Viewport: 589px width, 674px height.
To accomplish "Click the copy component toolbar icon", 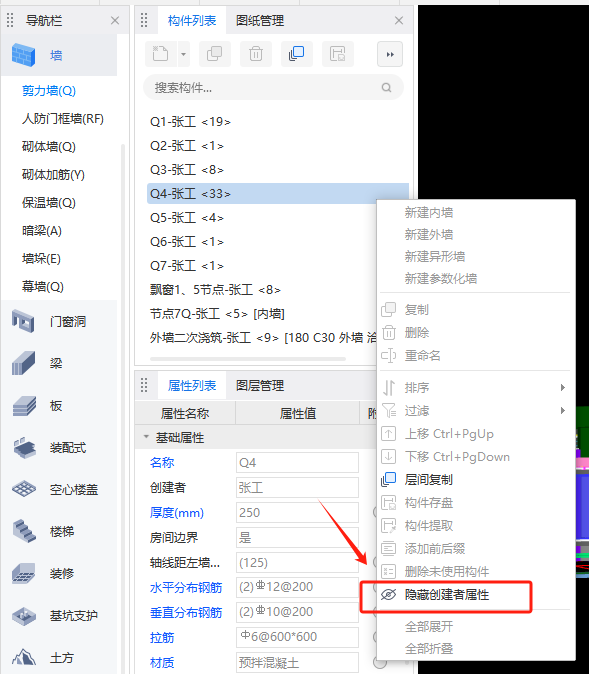I will click(x=215, y=54).
